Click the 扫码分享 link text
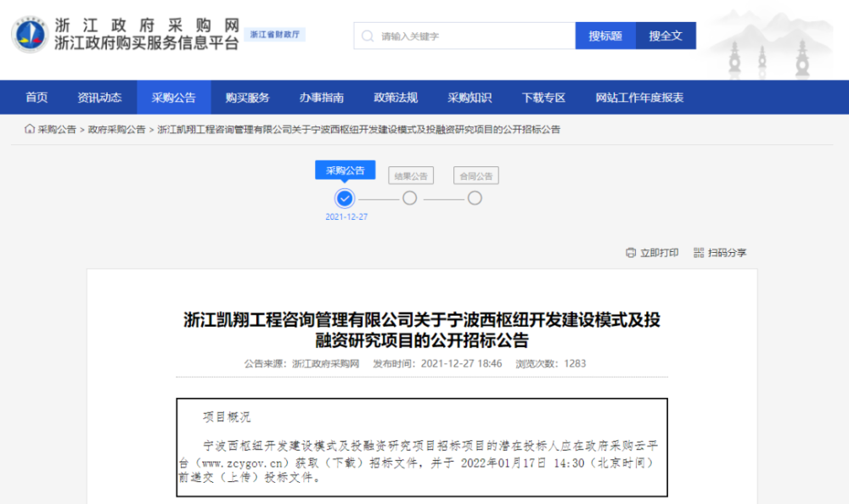 pyautogui.click(x=728, y=253)
